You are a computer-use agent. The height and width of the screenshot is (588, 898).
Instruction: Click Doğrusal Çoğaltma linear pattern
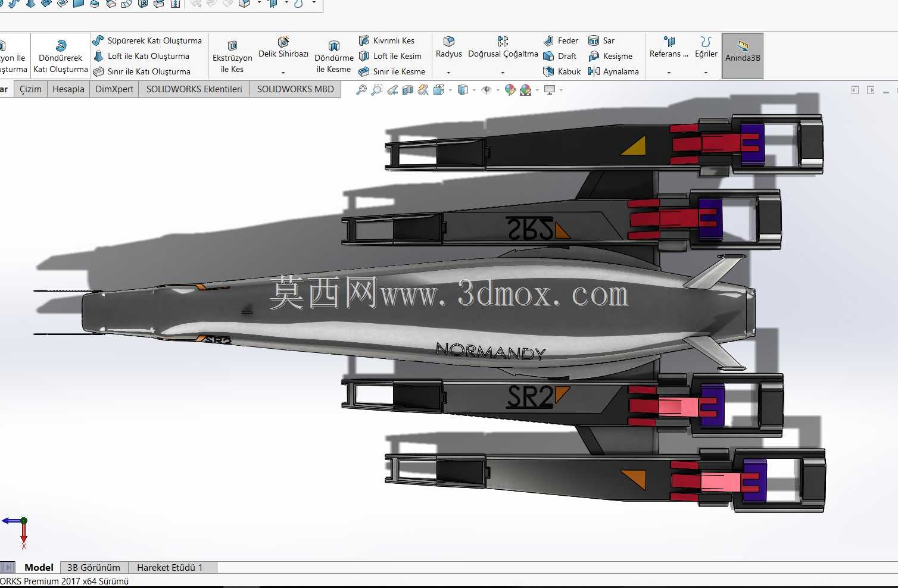pyautogui.click(x=503, y=48)
